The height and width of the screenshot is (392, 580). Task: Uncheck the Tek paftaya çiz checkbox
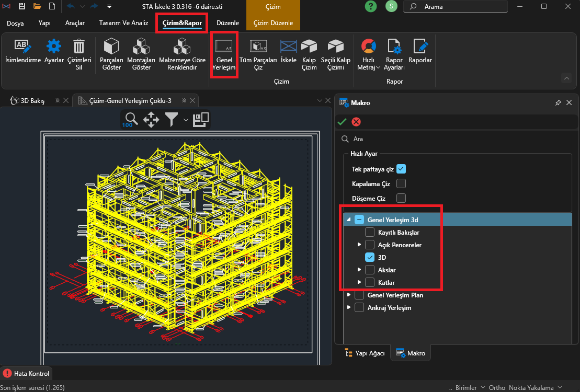pos(401,169)
